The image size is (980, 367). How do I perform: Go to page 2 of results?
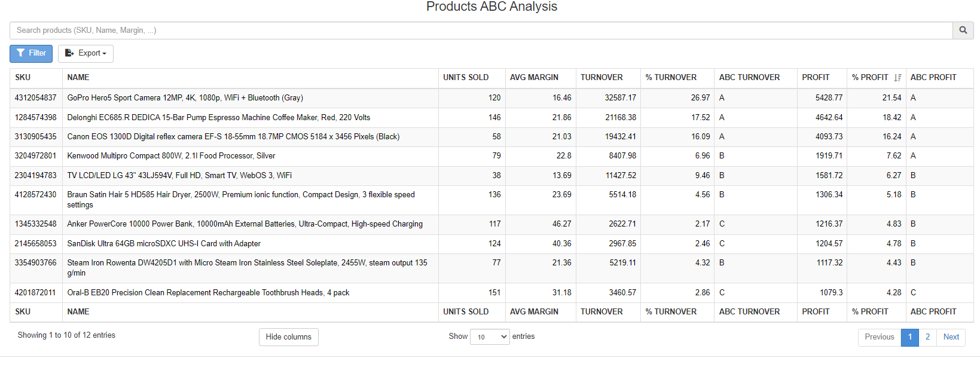point(927,337)
